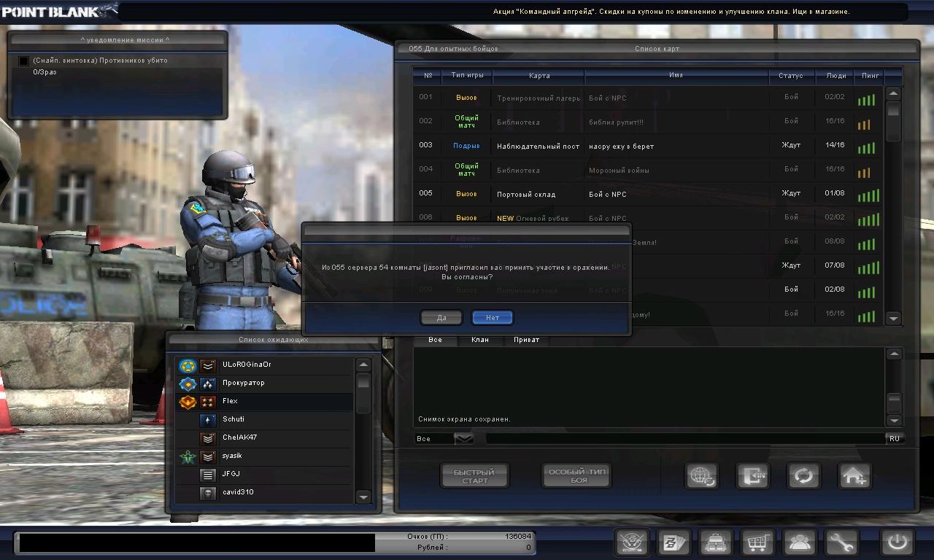
Task: Collapse the 'уведомление миссии' panel header
Action: pos(117,40)
